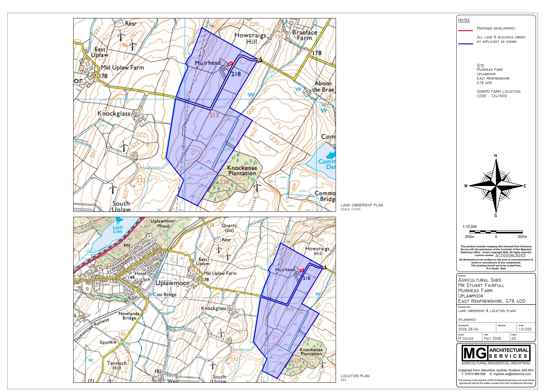Select the 'Land Ownership Plan' caption
Image resolution: width=555 pixels, height=392 pixels.
[x=362, y=205]
